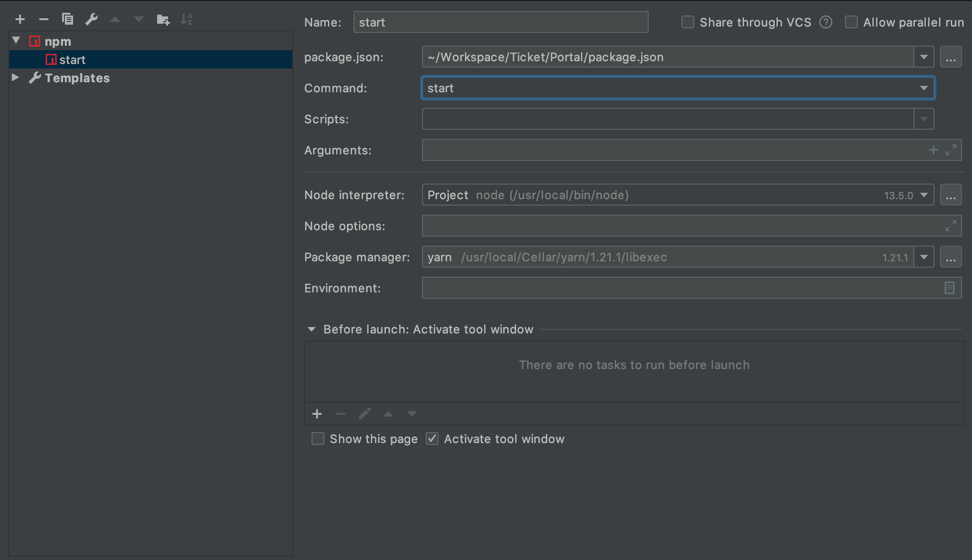Remove the selected run configuration
This screenshot has width=972, height=560.
pos(44,19)
